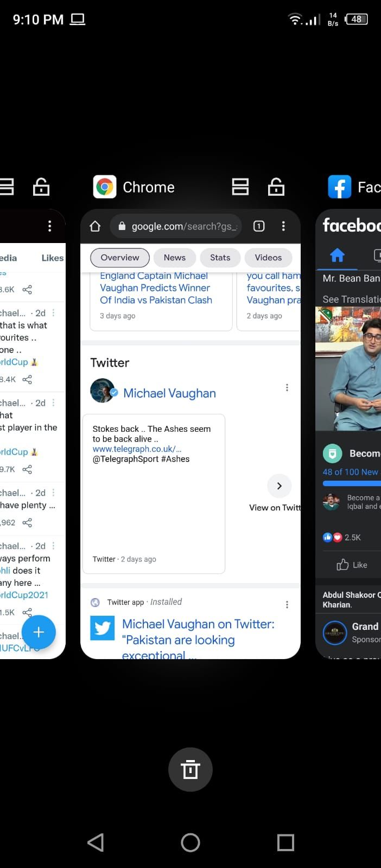The image size is (381, 868).
Task: Select the News chip
Action: pyautogui.click(x=175, y=258)
